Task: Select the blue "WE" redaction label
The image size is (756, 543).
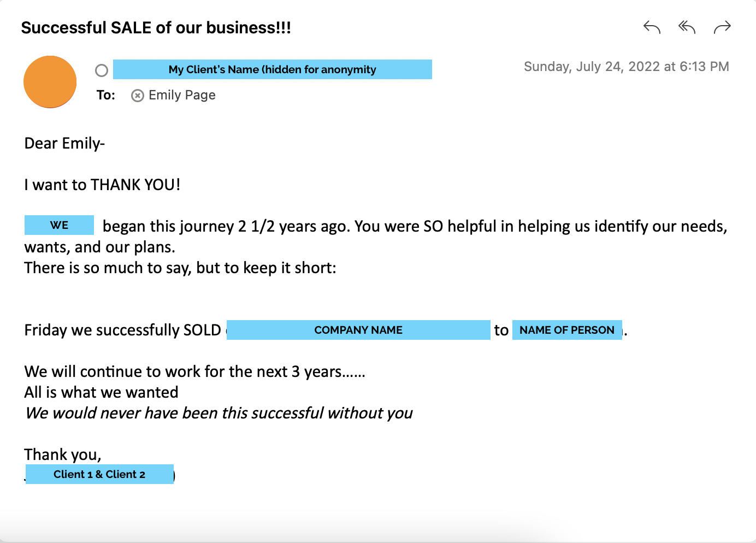Action: (59, 225)
